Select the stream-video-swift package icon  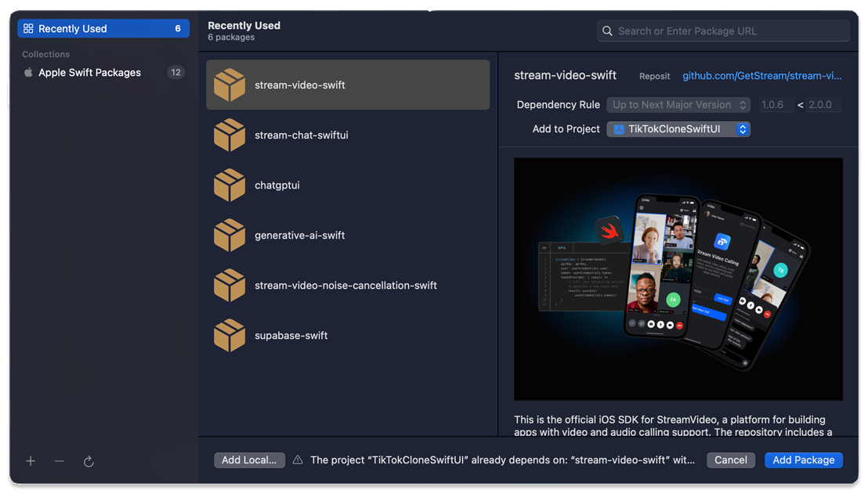point(229,85)
